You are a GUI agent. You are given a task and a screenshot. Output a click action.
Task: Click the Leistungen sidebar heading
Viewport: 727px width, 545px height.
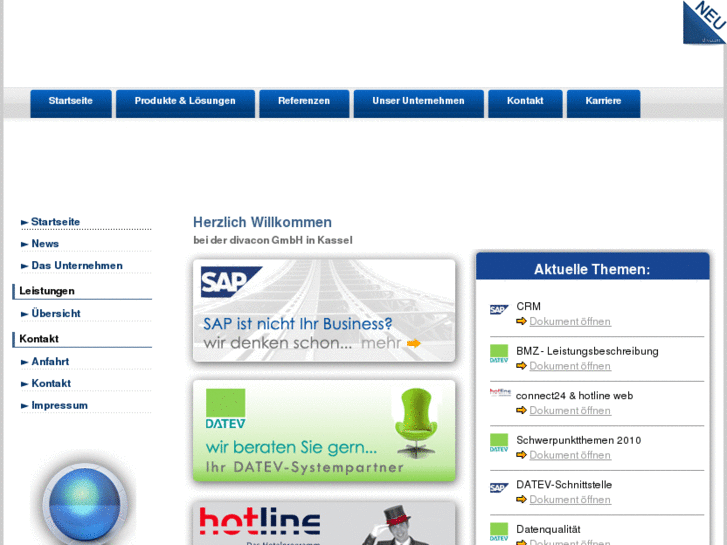(x=47, y=291)
